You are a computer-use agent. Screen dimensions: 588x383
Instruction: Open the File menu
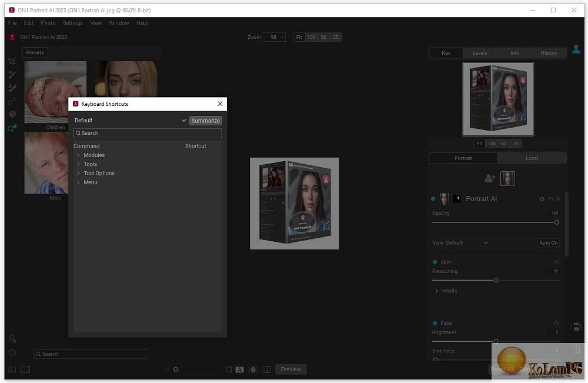coord(12,23)
